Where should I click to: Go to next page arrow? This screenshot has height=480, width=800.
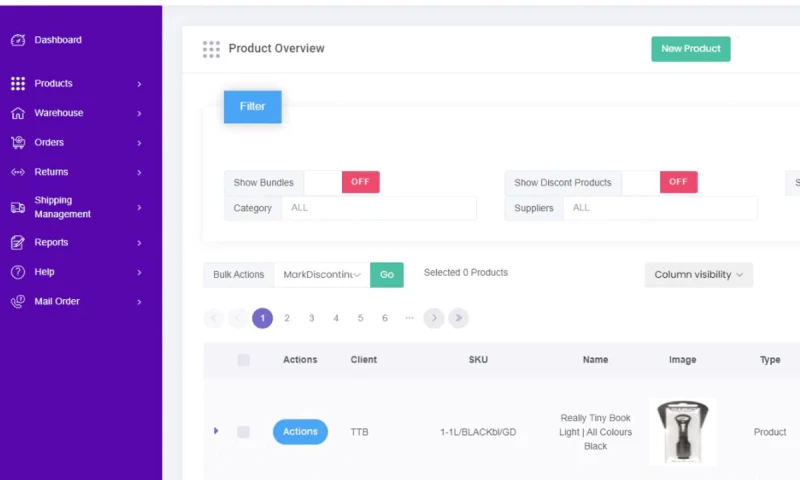(434, 318)
